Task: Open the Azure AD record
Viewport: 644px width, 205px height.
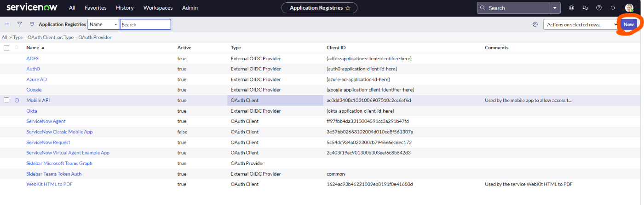Action: tap(36, 80)
